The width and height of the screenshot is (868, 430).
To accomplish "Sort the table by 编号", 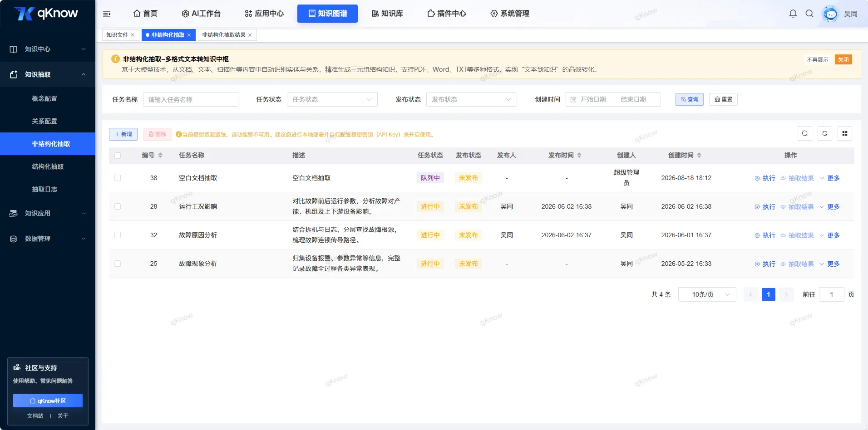I will click(160, 155).
